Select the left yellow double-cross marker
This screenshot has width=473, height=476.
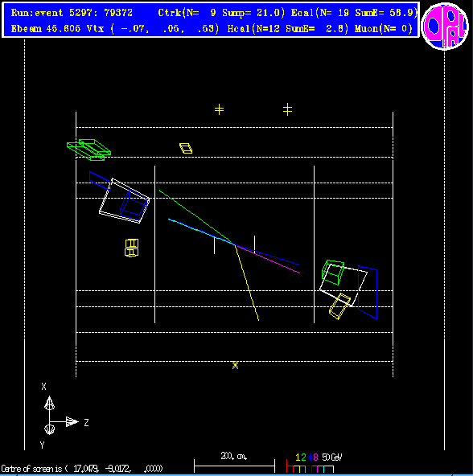click(x=219, y=109)
